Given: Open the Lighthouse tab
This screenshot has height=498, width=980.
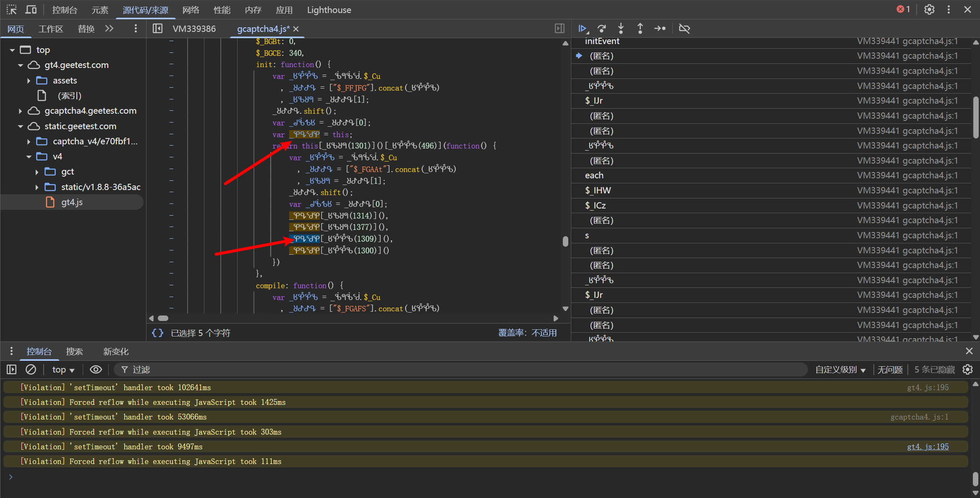Looking at the screenshot, I should pyautogui.click(x=329, y=10).
